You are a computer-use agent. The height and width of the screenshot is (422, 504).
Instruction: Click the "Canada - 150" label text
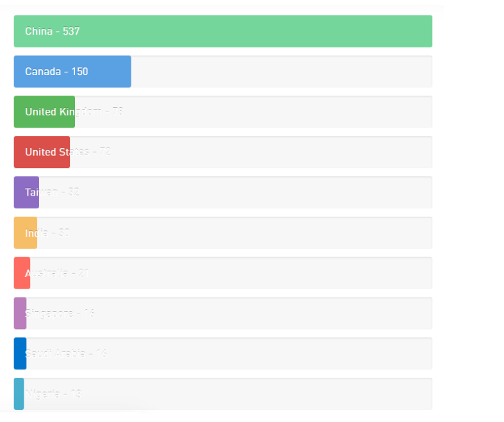56,72
